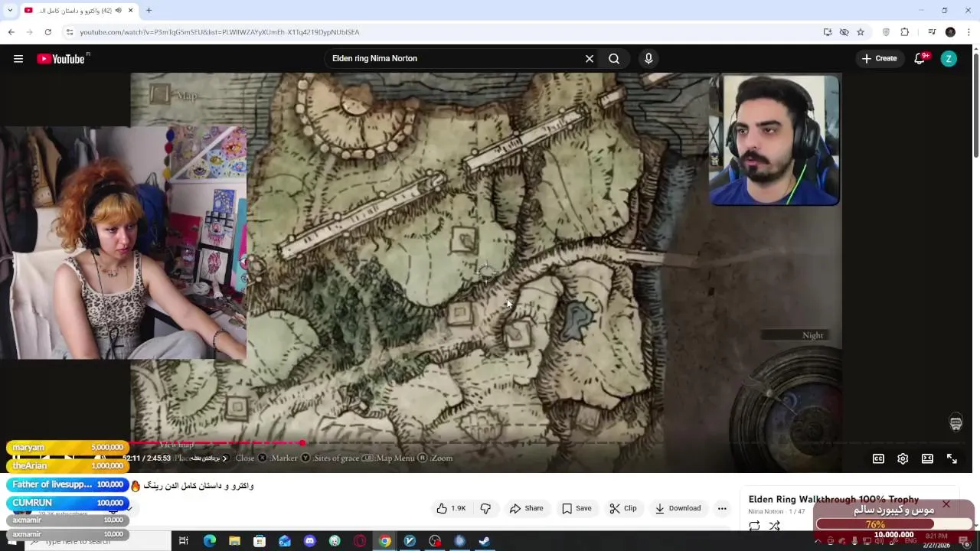The image size is (980, 551).
Task: Go forward in browser history
Action: (29, 32)
